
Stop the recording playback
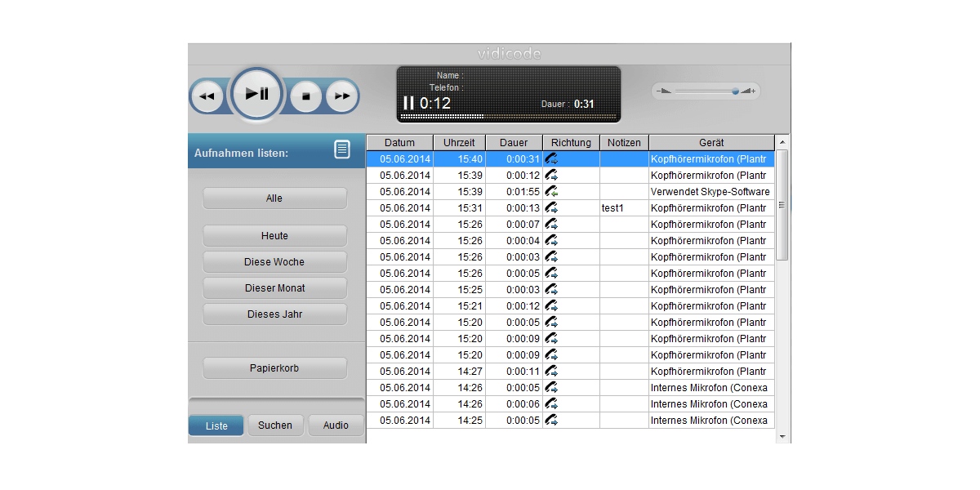click(306, 96)
